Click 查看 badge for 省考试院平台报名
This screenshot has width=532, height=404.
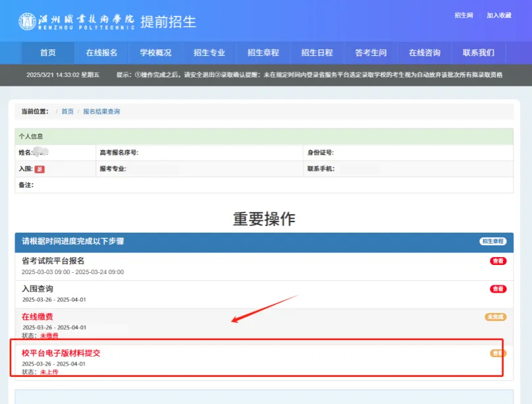point(498,261)
